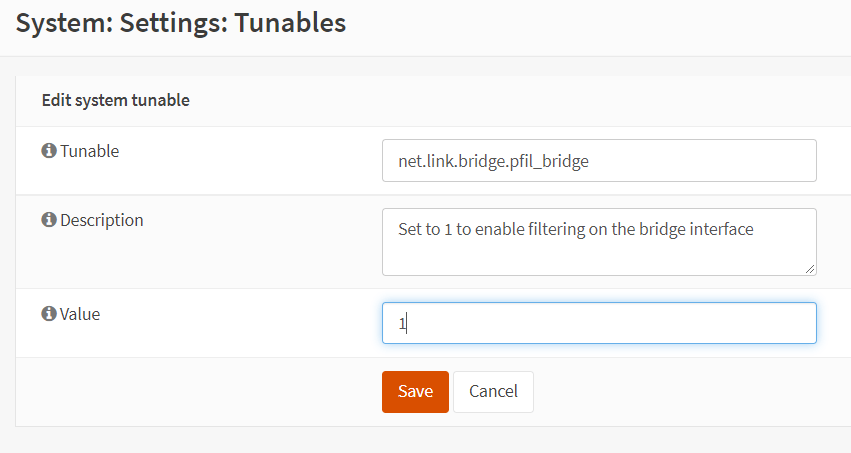Click "Tunables" in the page title
This screenshot has height=453, width=851.
pos(290,23)
